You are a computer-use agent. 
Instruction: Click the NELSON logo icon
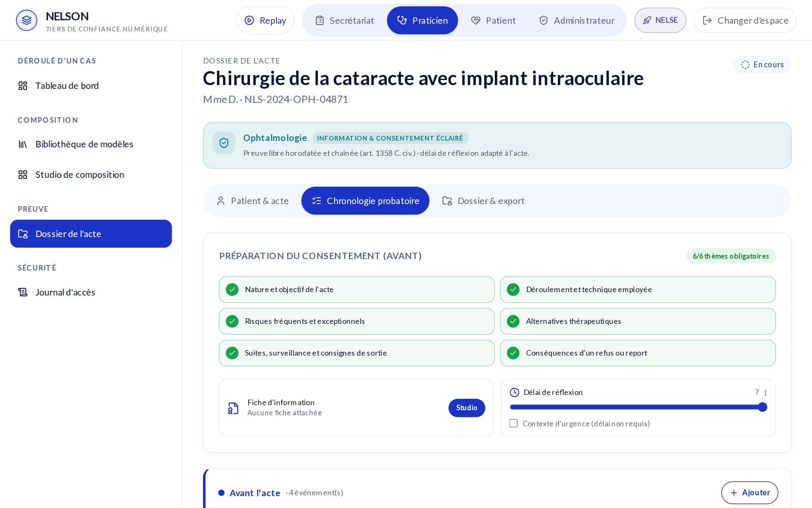tap(27, 20)
